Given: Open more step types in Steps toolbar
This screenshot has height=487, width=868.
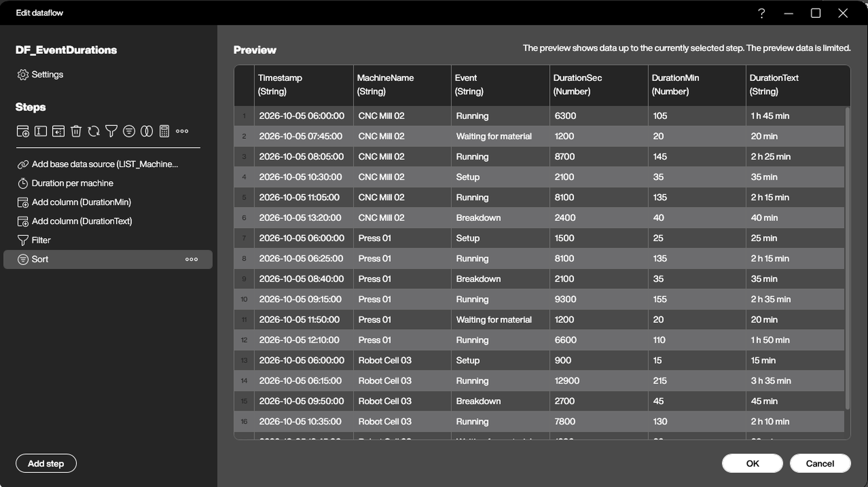Looking at the screenshot, I should (x=182, y=131).
